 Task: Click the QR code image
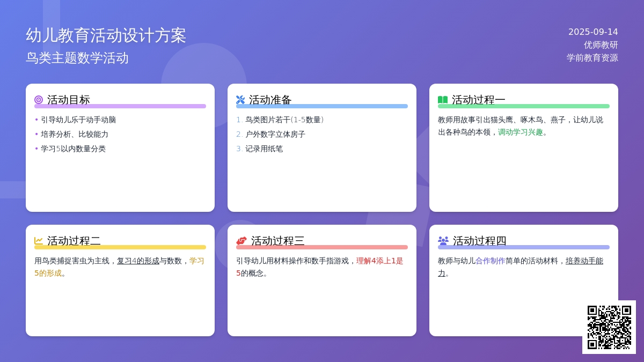click(x=609, y=327)
